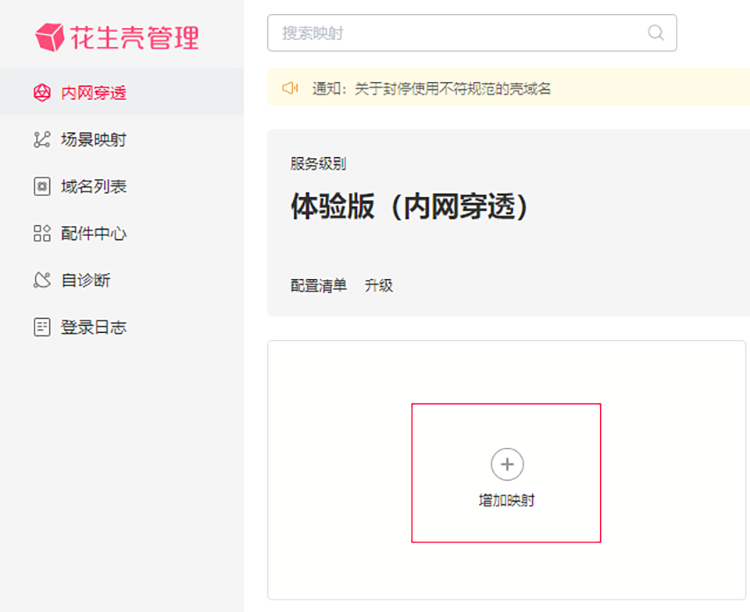This screenshot has height=612, width=750.
Task: Focus the 搜索映射 search field
Action: pyautogui.click(x=460, y=33)
